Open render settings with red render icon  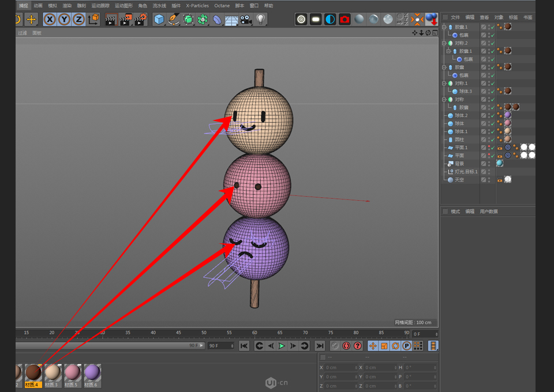[x=345, y=19]
